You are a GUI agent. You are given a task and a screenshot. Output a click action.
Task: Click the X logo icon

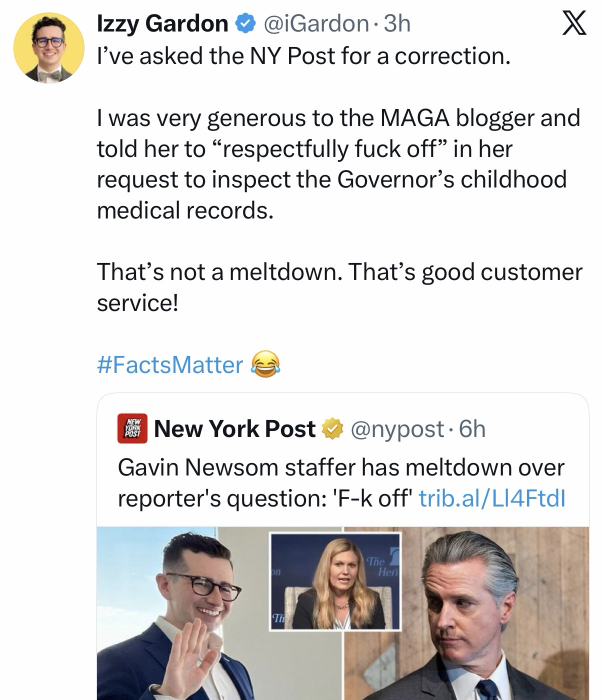574,24
